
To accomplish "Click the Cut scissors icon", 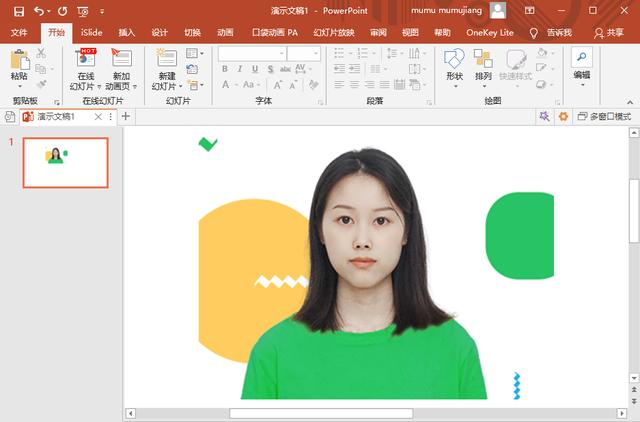I will pyautogui.click(x=41, y=53).
